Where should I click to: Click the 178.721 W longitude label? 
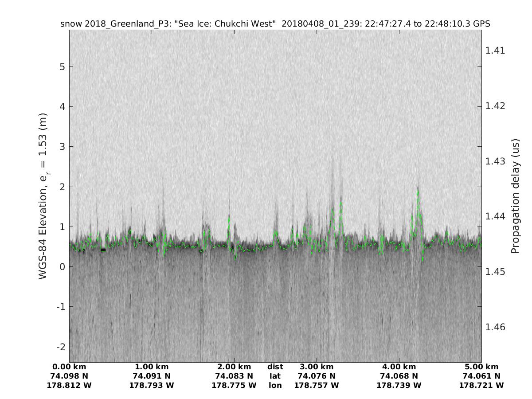pyautogui.click(x=481, y=385)
